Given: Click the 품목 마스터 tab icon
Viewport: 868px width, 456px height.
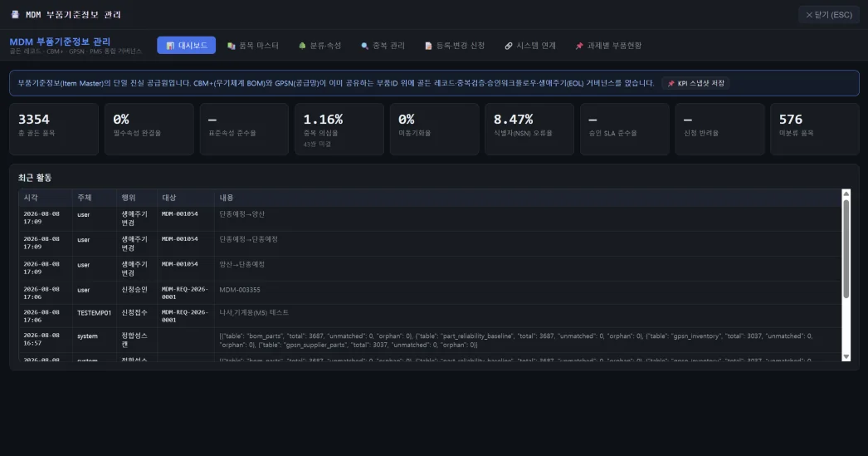Looking at the screenshot, I should point(232,46).
